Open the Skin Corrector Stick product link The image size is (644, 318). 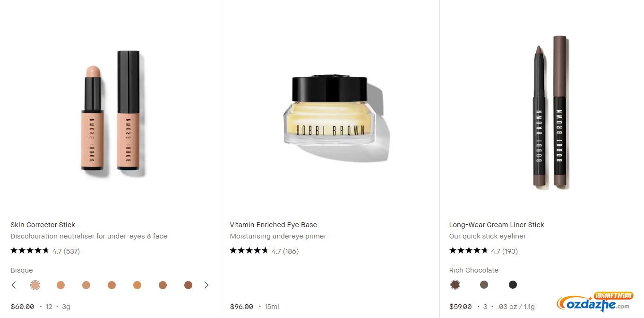(43, 225)
